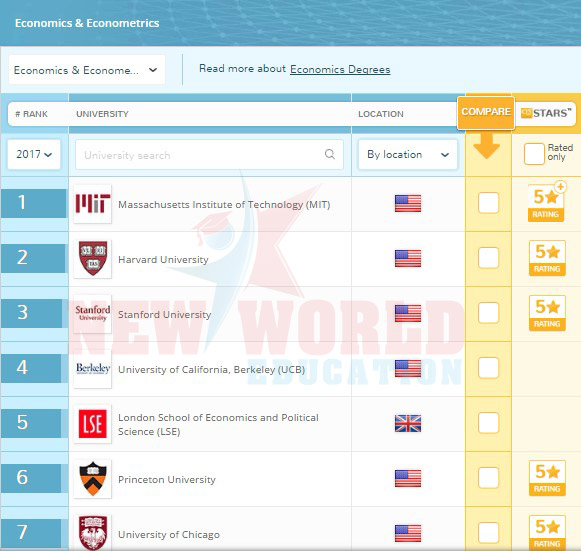
Task: Check the compare box for Stanford University
Action: 488,312
